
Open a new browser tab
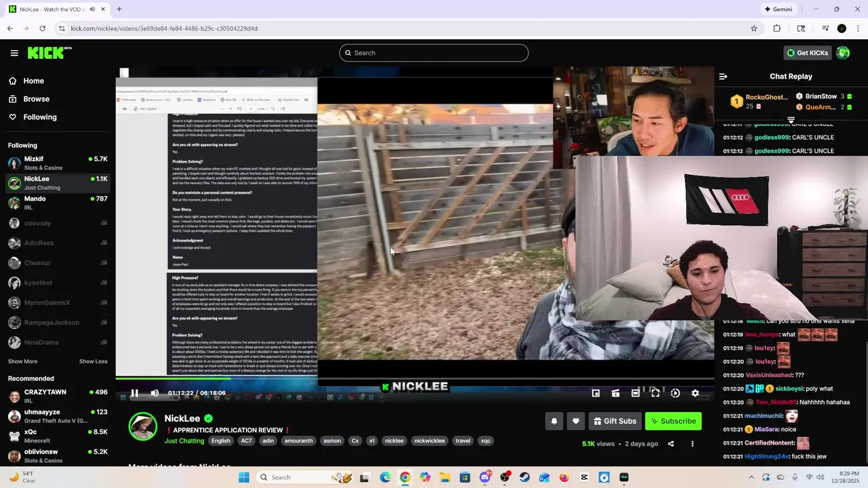click(x=119, y=9)
